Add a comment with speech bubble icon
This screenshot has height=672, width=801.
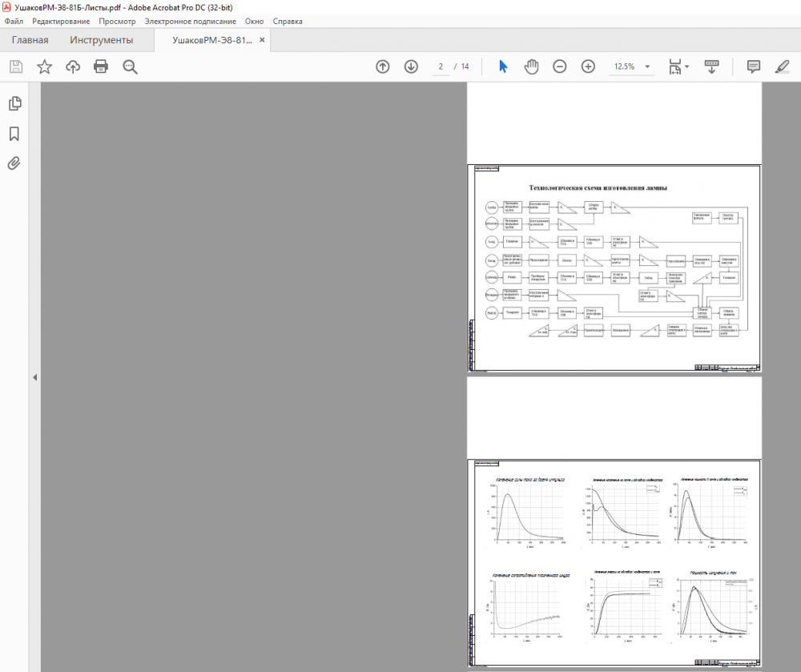pyautogui.click(x=754, y=66)
